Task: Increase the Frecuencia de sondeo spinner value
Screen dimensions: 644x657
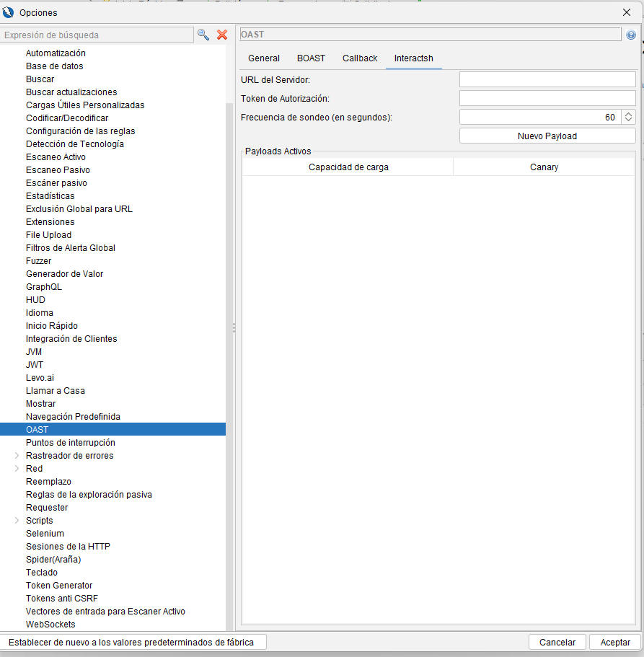Action: [x=629, y=114]
